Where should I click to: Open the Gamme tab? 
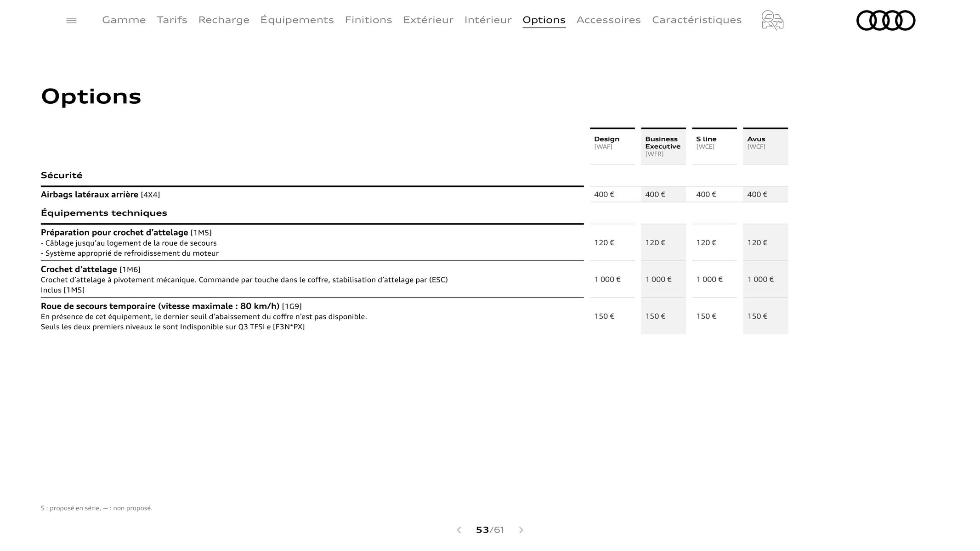tap(124, 20)
